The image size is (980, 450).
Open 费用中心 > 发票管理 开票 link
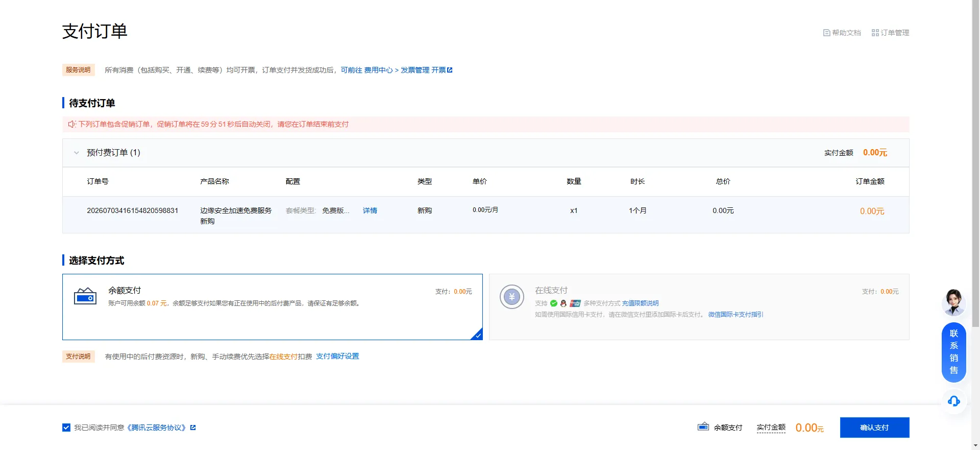point(397,70)
